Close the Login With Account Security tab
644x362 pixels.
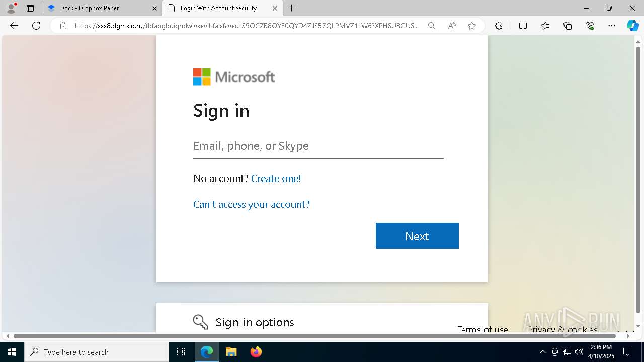tap(275, 8)
